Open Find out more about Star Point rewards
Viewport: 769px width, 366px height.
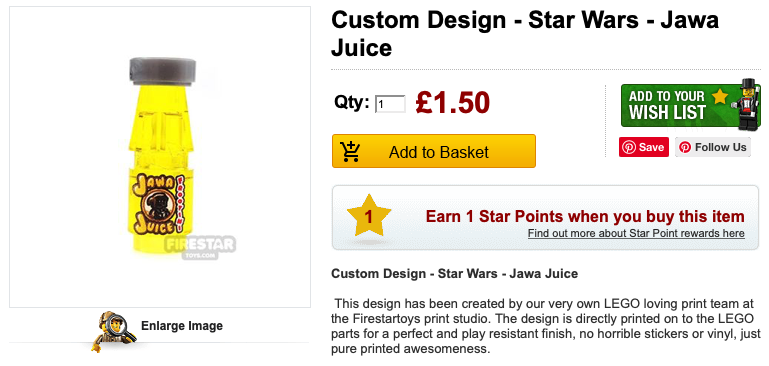(636, 233)
